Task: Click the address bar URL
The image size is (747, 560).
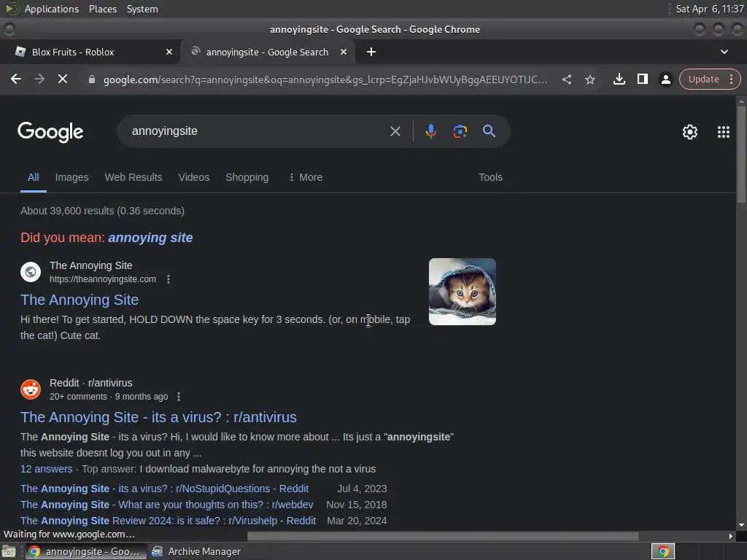Action: click(325, 79)
